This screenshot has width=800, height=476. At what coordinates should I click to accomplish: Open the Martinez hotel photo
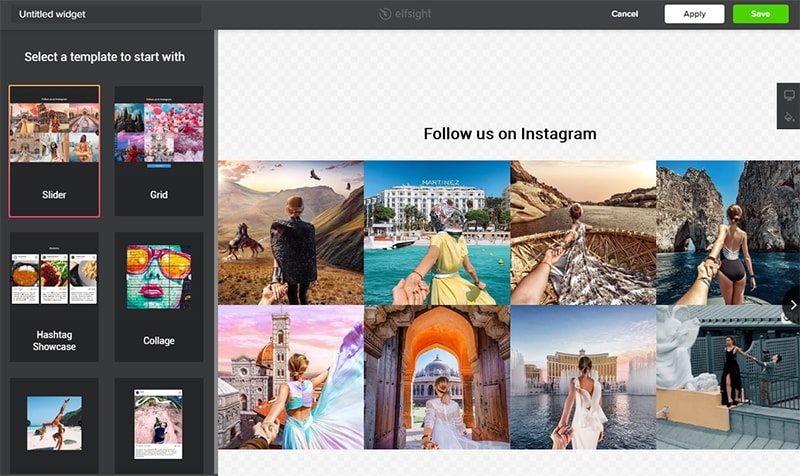tap(437, 232)
